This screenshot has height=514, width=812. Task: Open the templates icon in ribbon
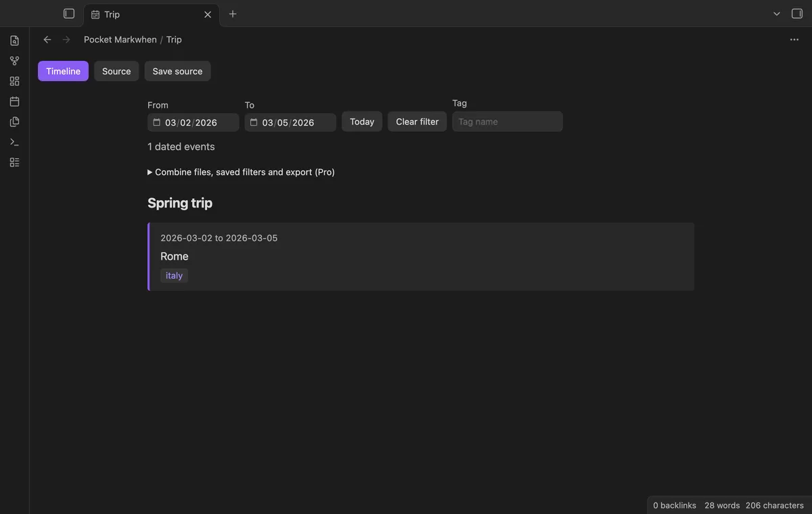(x=14, y=122)
